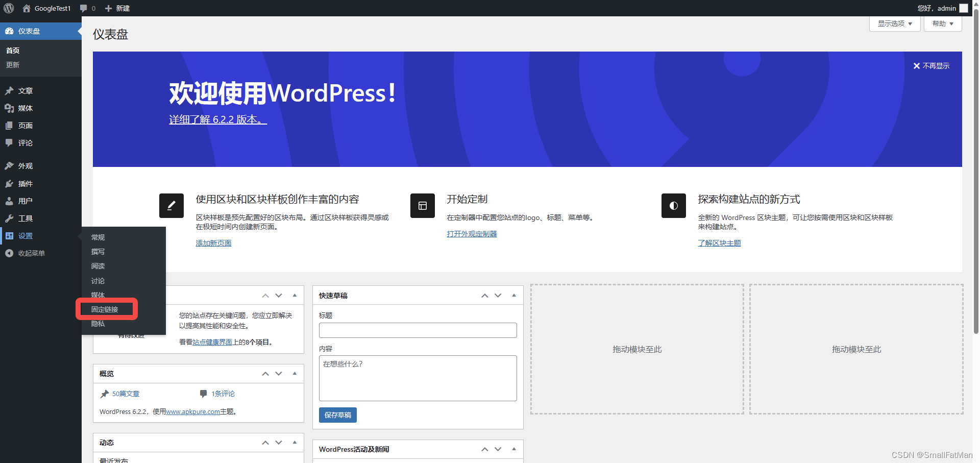Open 设置 settings icon in sidebar
980x463 pixels.
coord(9,236)
